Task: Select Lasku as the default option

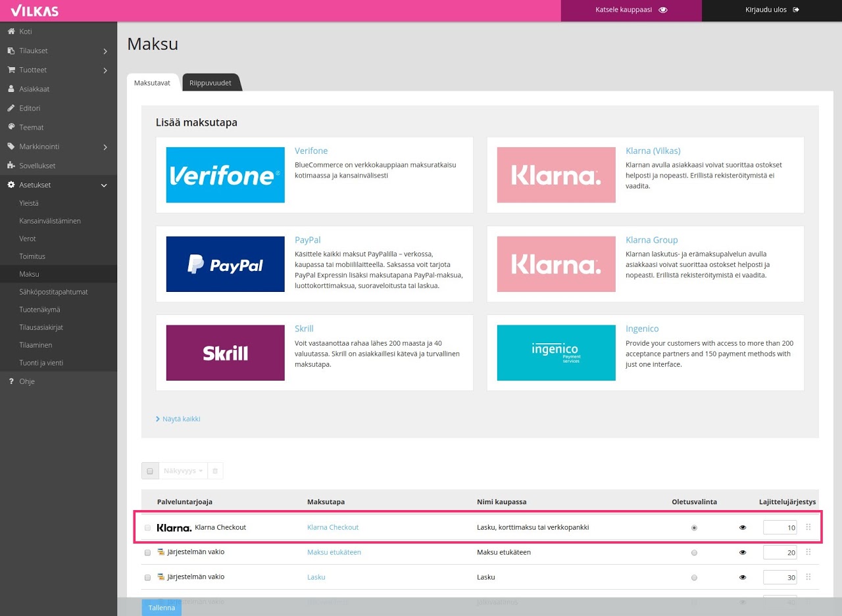Action: point(694,577)
